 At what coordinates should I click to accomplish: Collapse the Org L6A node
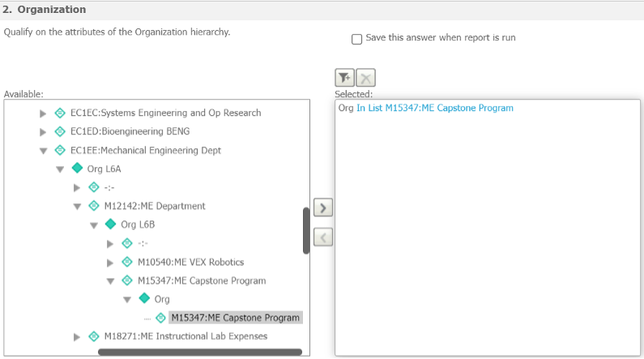point(60,169)
